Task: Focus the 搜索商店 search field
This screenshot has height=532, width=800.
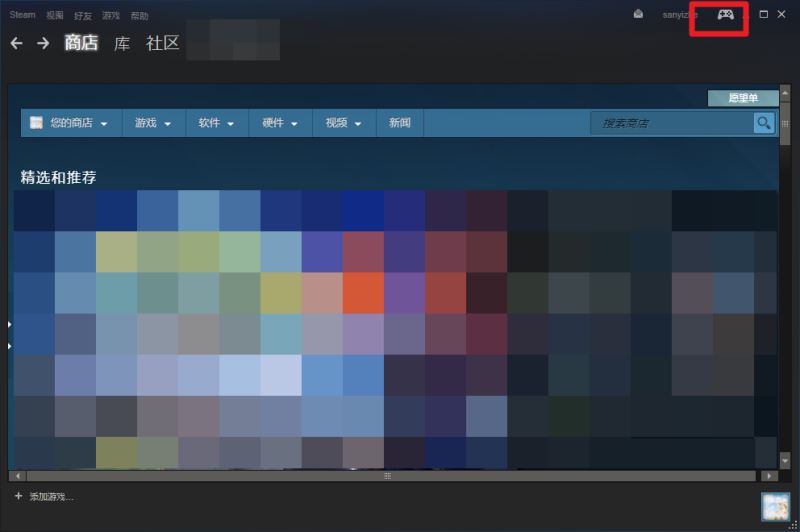Action: pos(671,123)
